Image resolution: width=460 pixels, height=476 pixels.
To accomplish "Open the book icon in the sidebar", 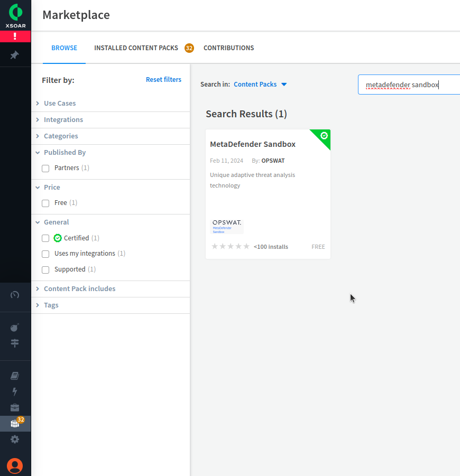I will (15, 376).
